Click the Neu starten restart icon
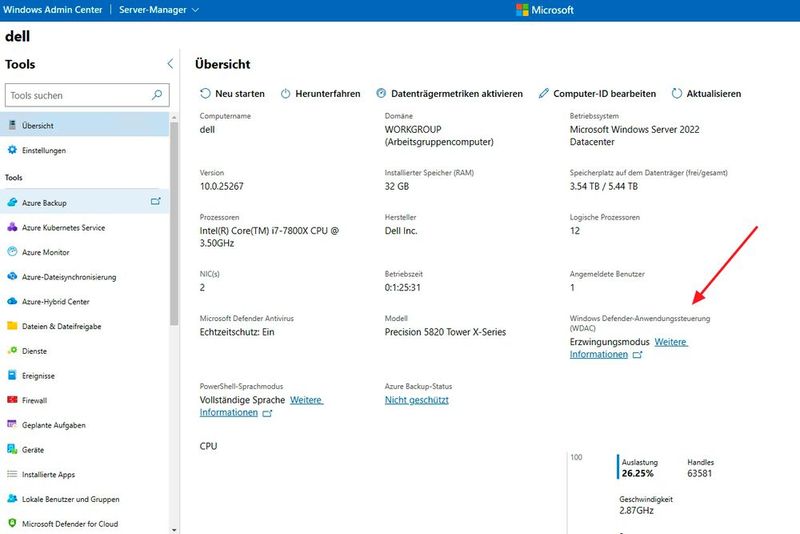This screenshot has width=800, height=534. [205, 93]
